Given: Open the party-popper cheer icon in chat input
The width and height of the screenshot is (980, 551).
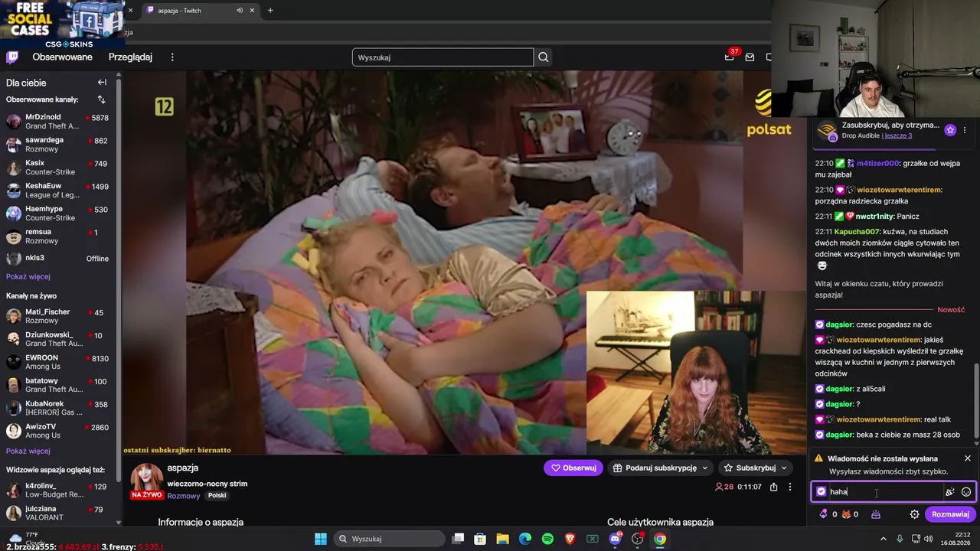Looking at the screenshot, I should 950,492.
